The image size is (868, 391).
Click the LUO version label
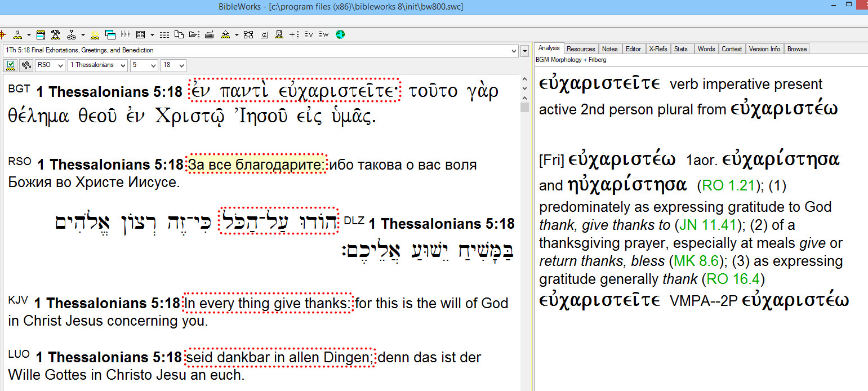click(x=19, y=354)
